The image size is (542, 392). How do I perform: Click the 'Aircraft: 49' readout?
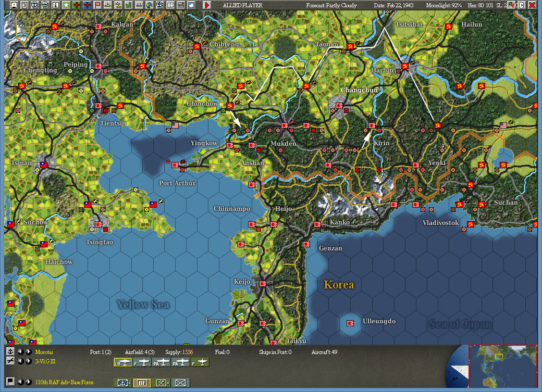324,352
